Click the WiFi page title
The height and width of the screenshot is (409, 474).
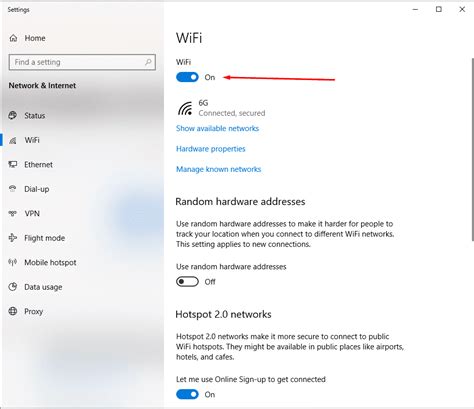point(189,38)
